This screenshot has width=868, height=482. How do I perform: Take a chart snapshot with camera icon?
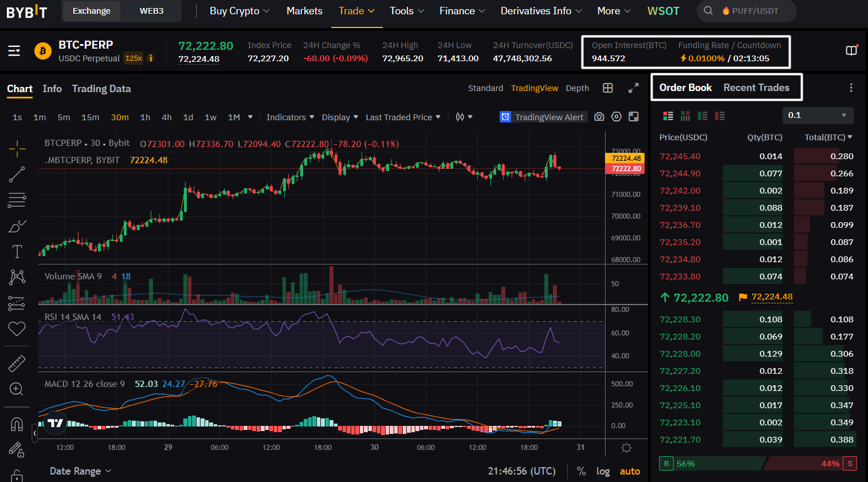click(x=599, y=117)
